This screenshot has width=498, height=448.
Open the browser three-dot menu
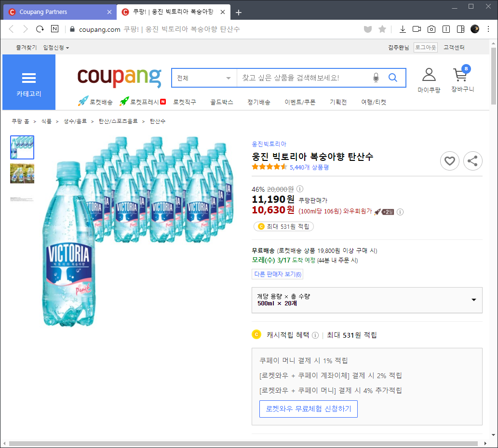(488, 29)
